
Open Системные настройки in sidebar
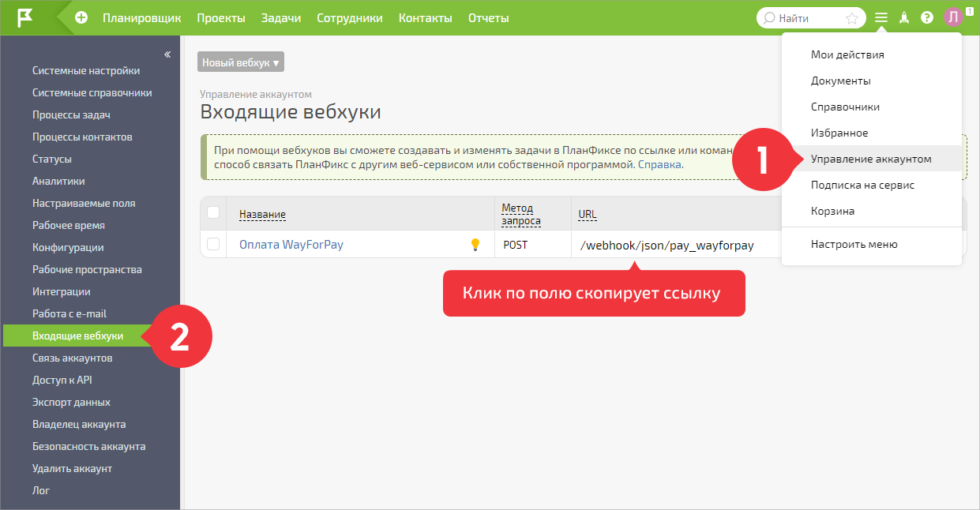(86, 70)
